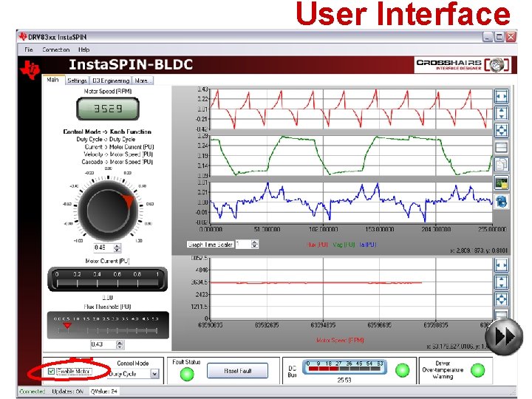532x399 pixels.
Task: Click the knob value field showing 0.45
Action: (104, 248)
